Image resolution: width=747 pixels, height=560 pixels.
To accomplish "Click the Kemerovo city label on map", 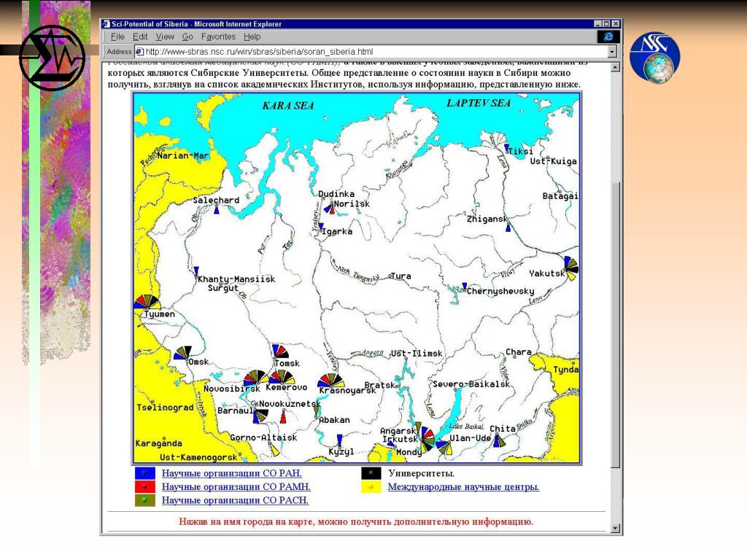I will coord(286,387).
